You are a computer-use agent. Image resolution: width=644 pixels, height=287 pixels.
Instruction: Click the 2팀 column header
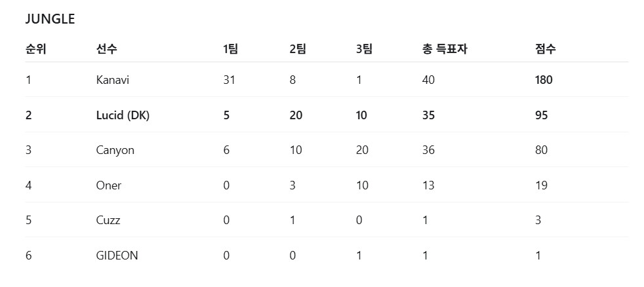click(298, 49)
